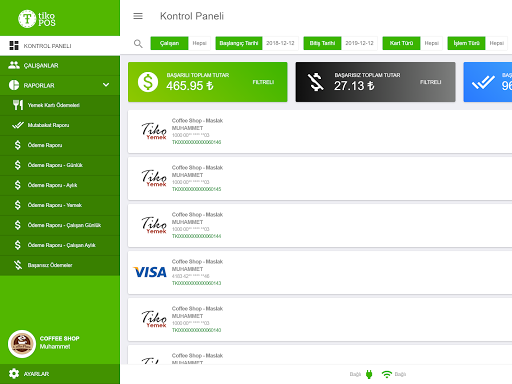The width and height of the screenshot is (512, 384).
Task: Click the İşlem Türü filter button
Action: click(x=466, y=43)
